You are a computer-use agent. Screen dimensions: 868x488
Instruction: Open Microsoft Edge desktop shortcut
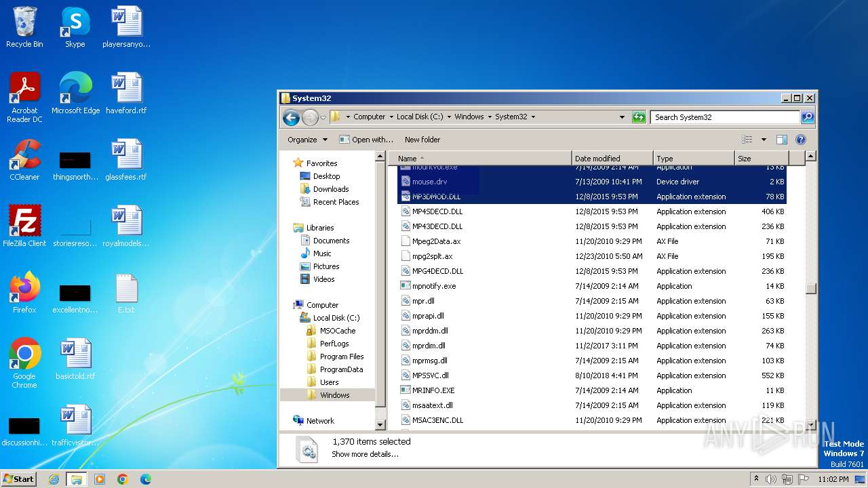pos(75,94)
